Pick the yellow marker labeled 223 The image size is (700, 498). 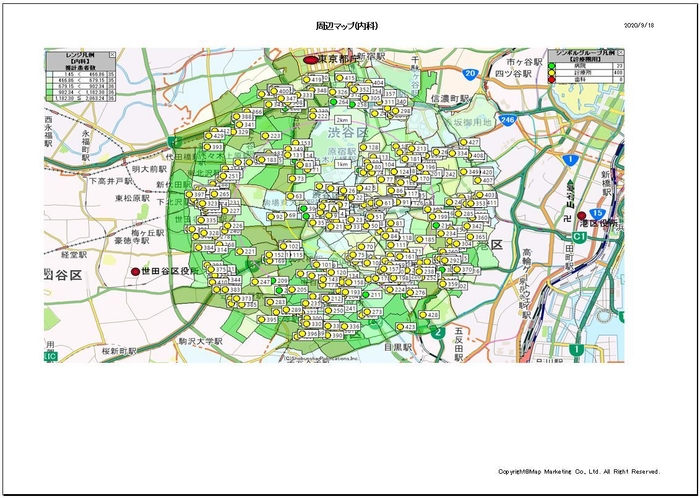pos(266,135)
